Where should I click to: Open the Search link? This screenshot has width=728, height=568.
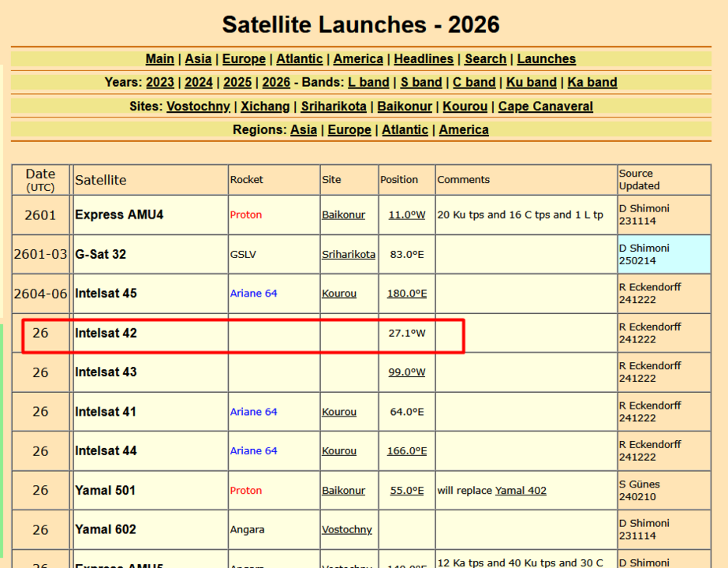486,59
